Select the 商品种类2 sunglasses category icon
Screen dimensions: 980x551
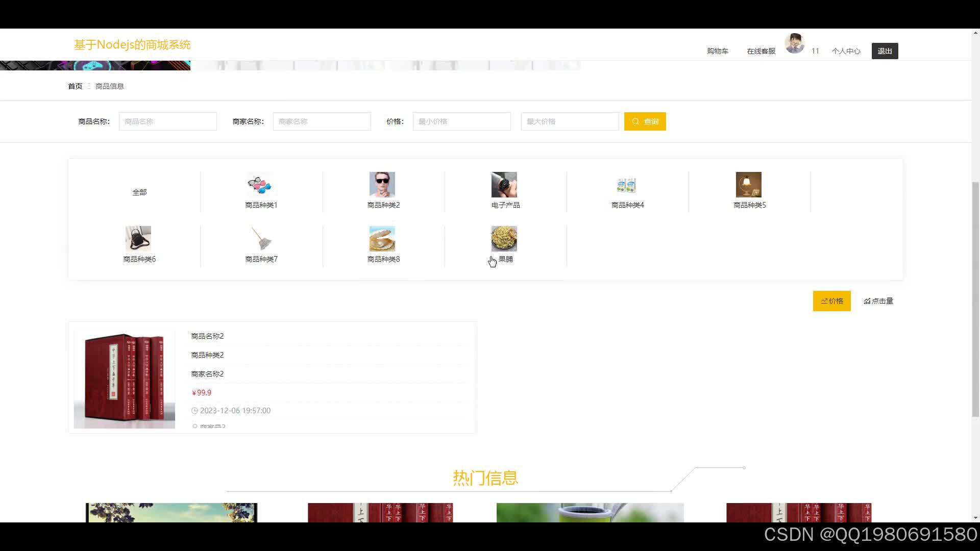(382, 185)
